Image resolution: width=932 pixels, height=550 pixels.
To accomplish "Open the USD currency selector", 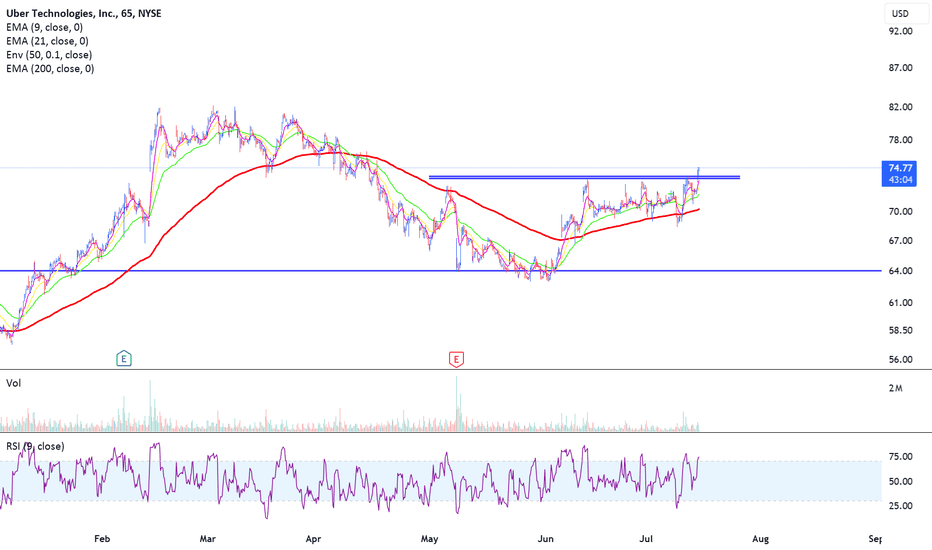I will tap(905, 13).
